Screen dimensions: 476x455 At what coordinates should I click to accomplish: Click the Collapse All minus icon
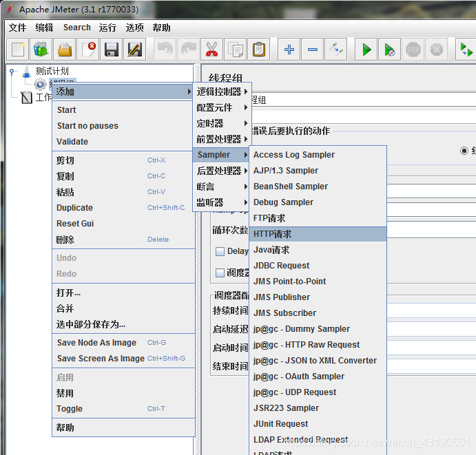tap(312, 49)
